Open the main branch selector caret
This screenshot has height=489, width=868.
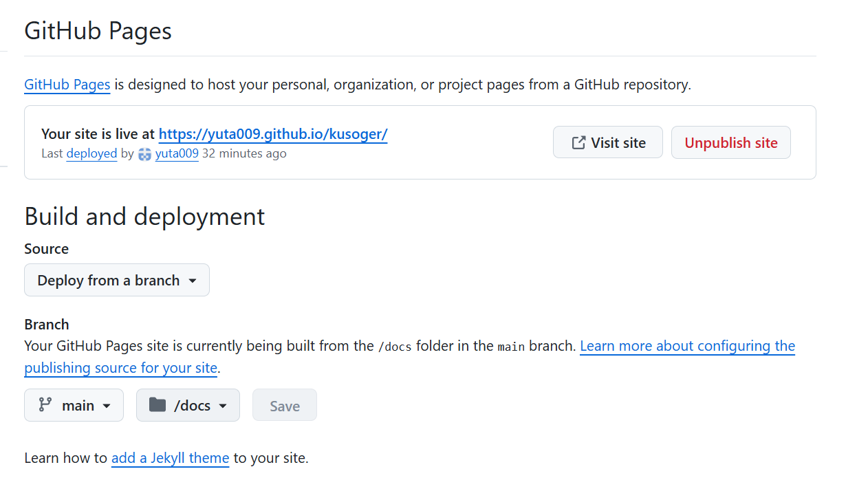tap(107, 406)
